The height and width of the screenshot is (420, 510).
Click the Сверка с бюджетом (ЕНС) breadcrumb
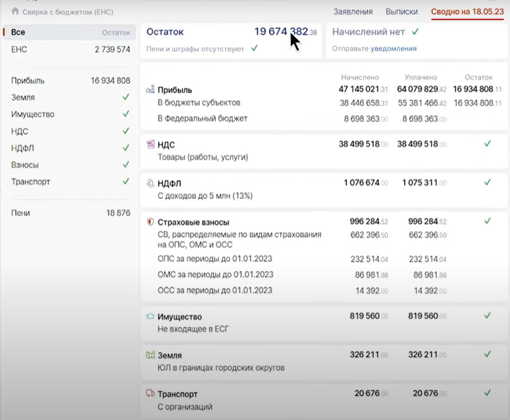tap(68, 12)
